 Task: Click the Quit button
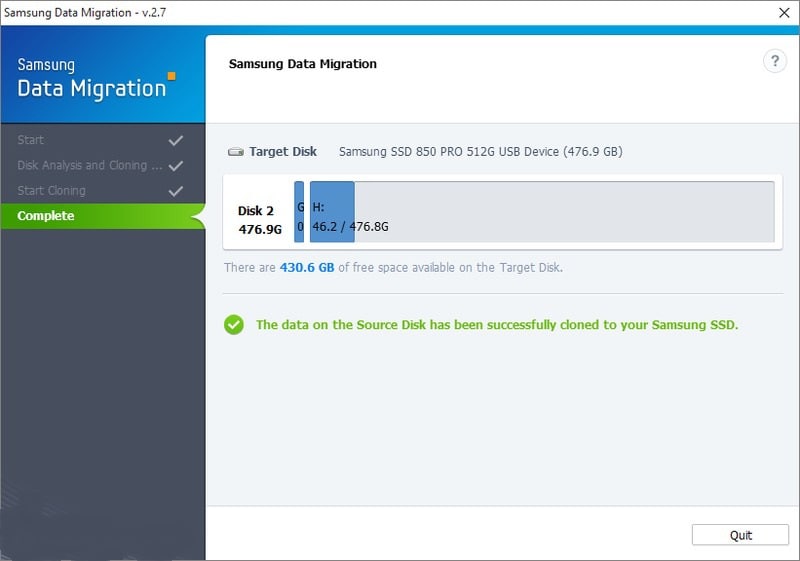tap(740, 535)
